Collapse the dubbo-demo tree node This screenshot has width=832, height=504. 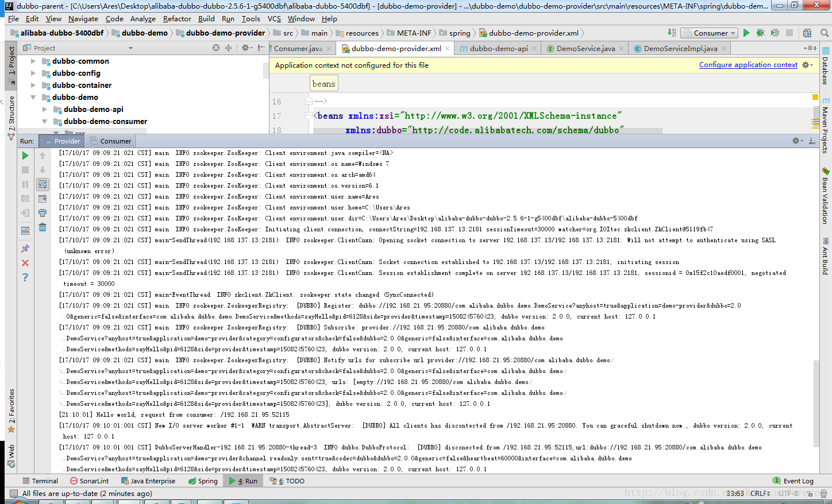pos(33,97)
